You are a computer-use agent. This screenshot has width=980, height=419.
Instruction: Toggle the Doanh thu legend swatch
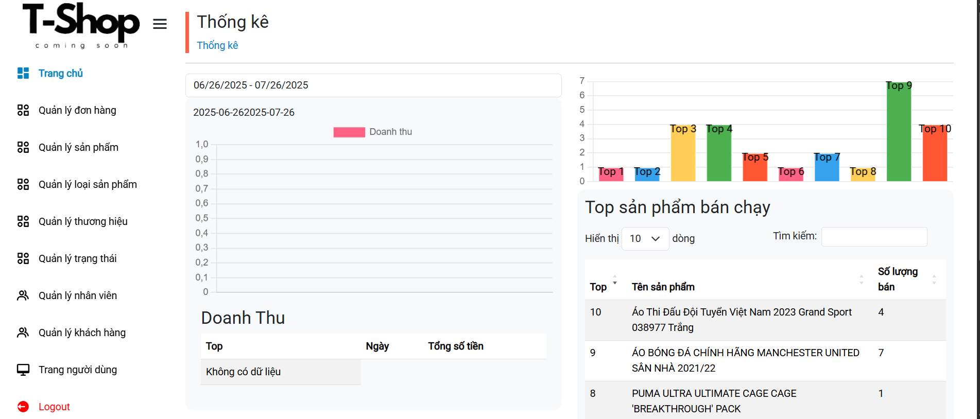349,132
